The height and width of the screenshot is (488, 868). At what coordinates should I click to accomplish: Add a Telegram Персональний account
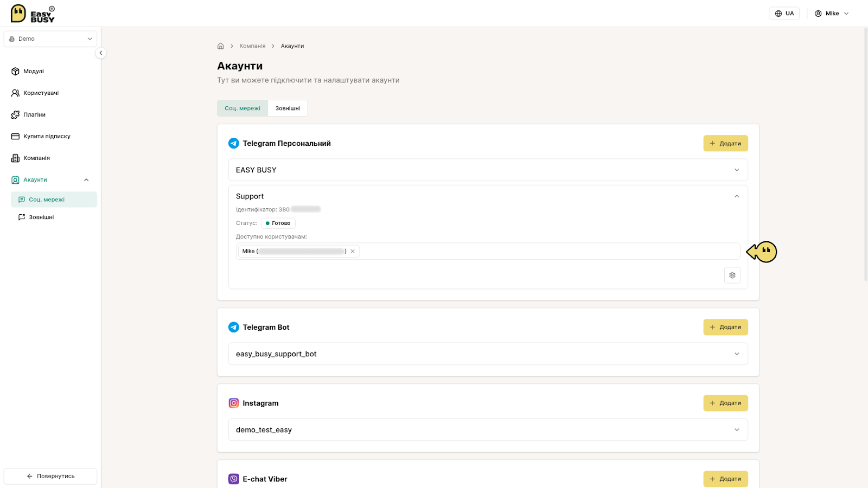click(725, 143)
